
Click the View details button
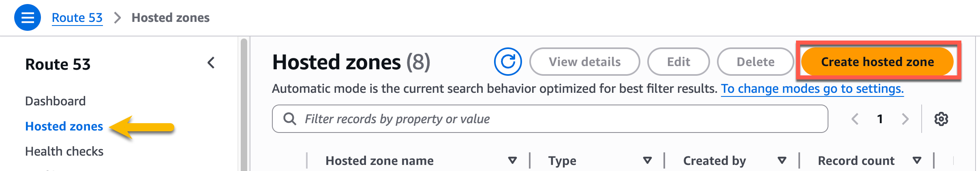584,62
